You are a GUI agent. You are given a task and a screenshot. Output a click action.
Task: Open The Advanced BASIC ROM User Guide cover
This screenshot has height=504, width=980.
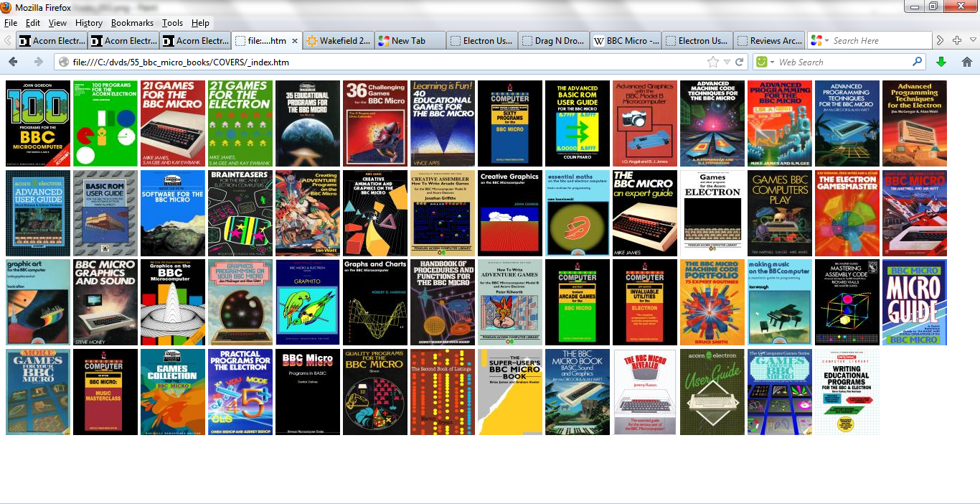[578, 123]
